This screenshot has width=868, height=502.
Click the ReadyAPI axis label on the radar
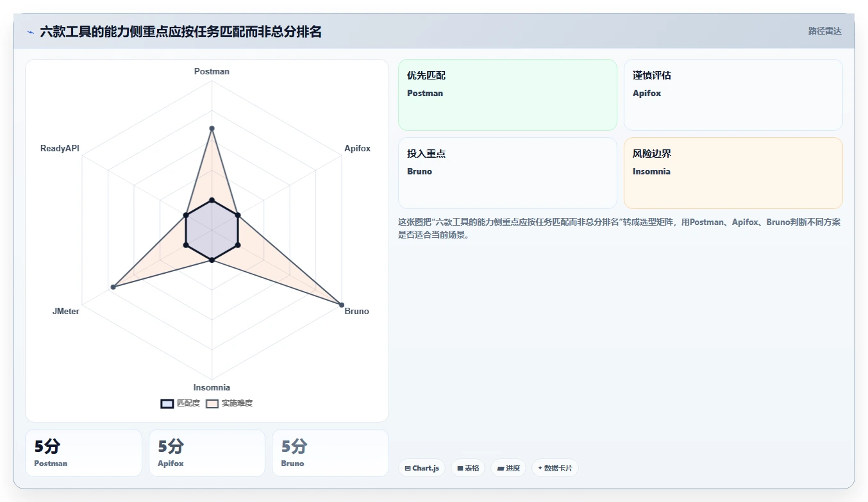click(60, 148)
